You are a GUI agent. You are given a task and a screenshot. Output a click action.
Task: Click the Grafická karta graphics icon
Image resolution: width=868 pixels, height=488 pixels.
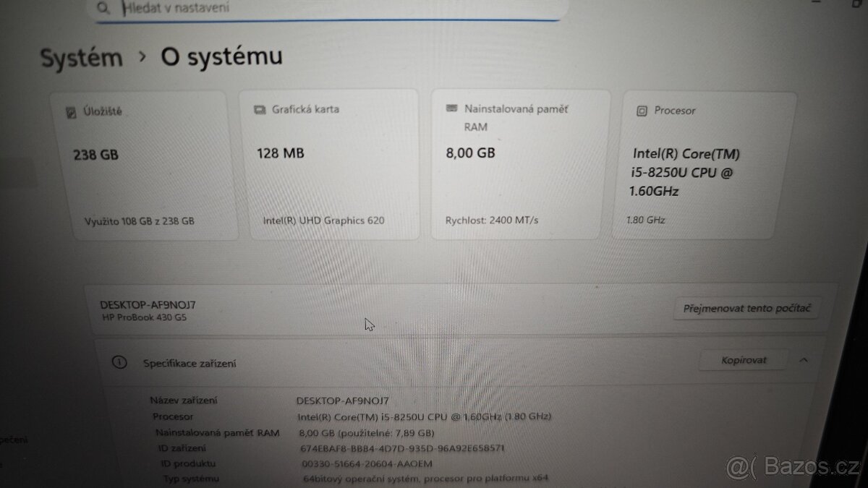(258, 108)
